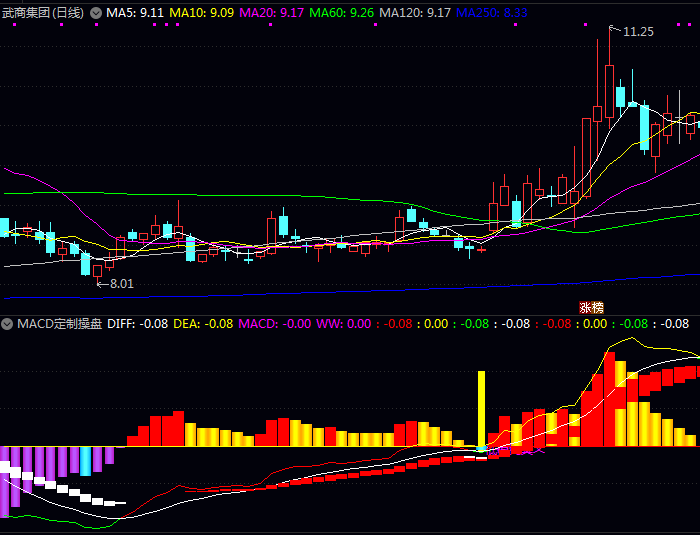
Task: Click the 11.25 high price flag
Action: [637, 32]
